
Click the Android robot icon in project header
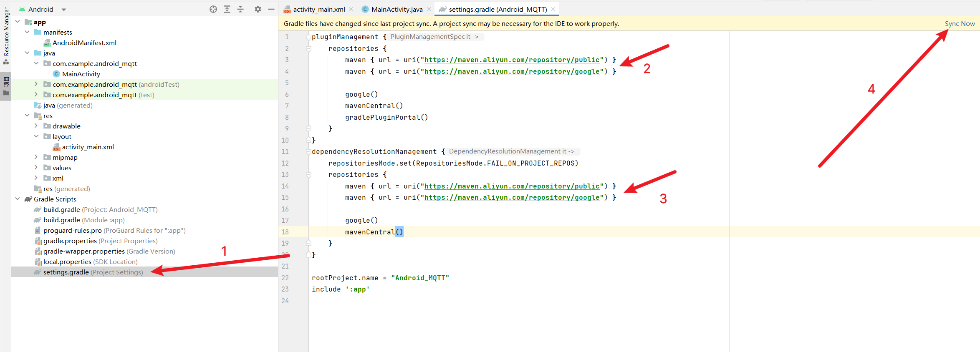point(22,9)
